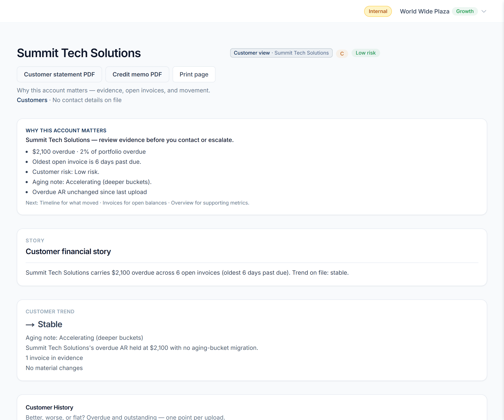Click the Stable trend arrow icon
The width and height of the screenshot is (504, 420).
[x=30, y=325]
